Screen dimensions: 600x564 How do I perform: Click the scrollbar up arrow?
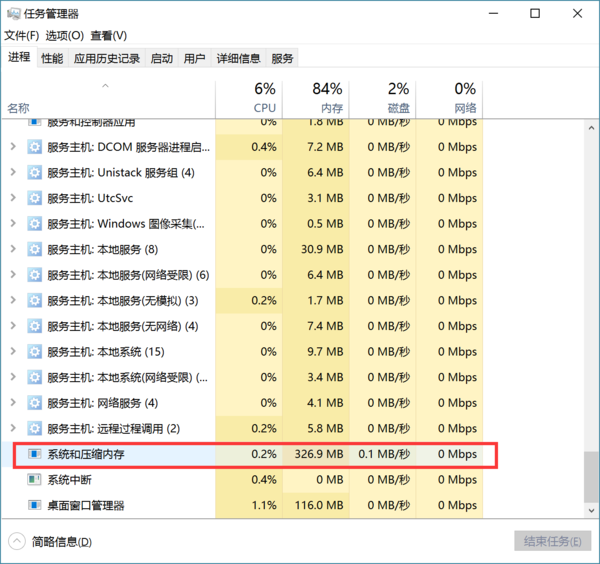point(591,128)
